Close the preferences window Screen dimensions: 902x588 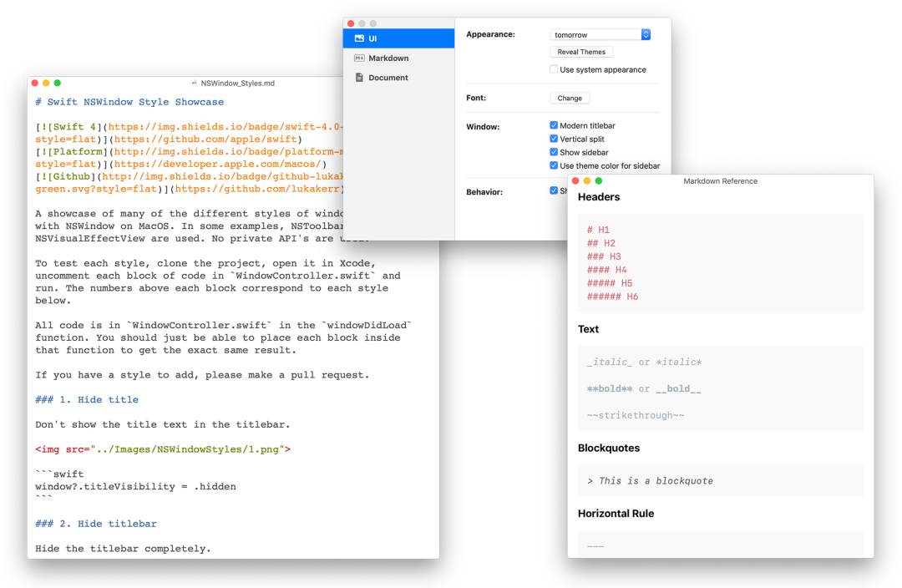(x=350, y=23)
